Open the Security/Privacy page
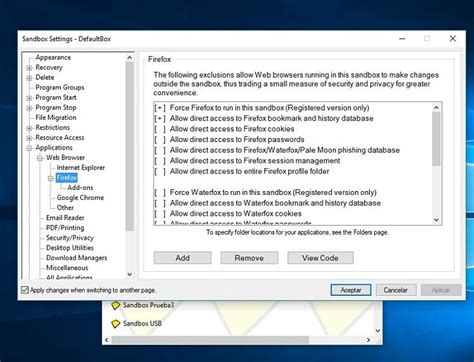Image resolution: width=474 pixels, height=362 pixels. click(70, 238)
